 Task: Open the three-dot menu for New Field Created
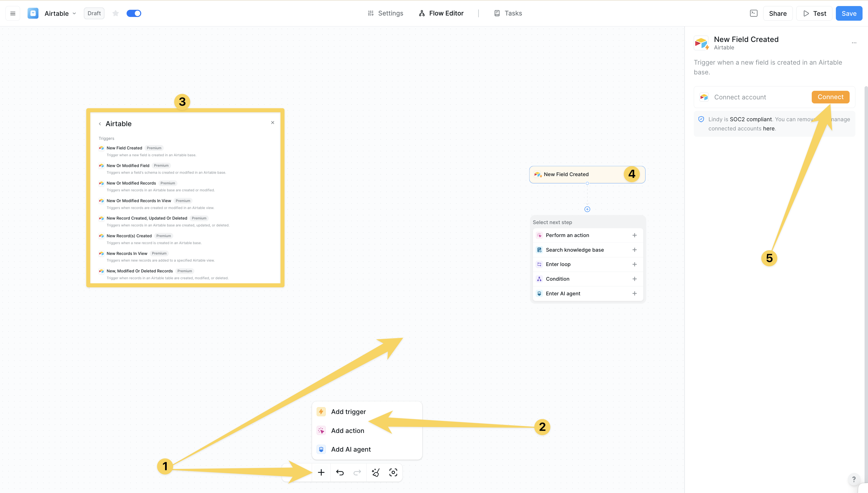(x=854, y=43)
